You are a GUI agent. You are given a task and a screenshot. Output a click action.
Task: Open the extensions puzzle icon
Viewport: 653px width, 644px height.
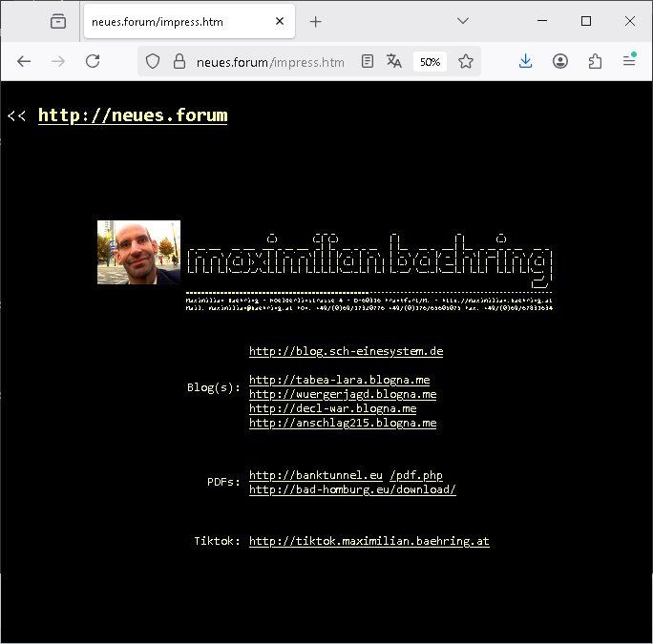(x=595, y=61)
